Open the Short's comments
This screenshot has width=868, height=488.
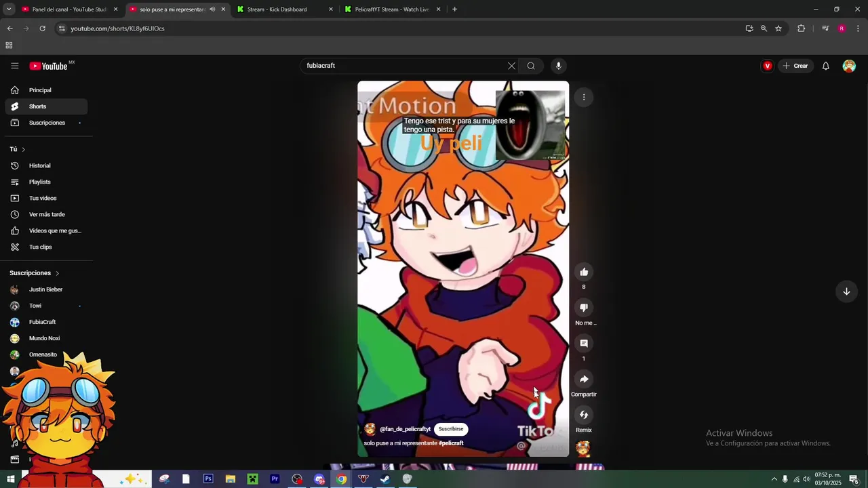[583, 344]
